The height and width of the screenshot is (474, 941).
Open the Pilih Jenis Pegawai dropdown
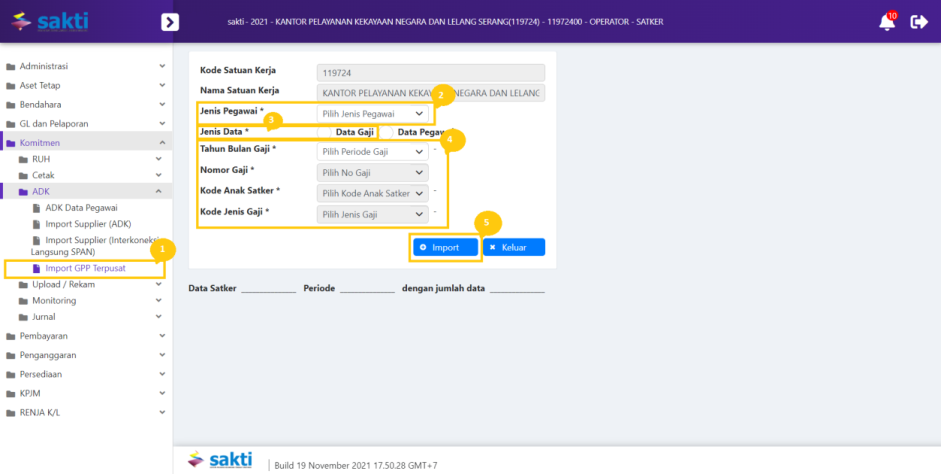(x=375, y=114)
